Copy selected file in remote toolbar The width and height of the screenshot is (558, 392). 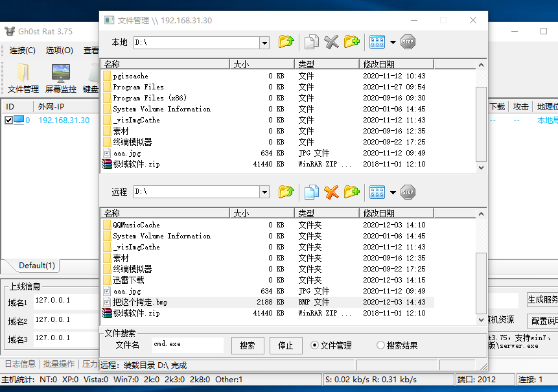[x=311, y=192]
